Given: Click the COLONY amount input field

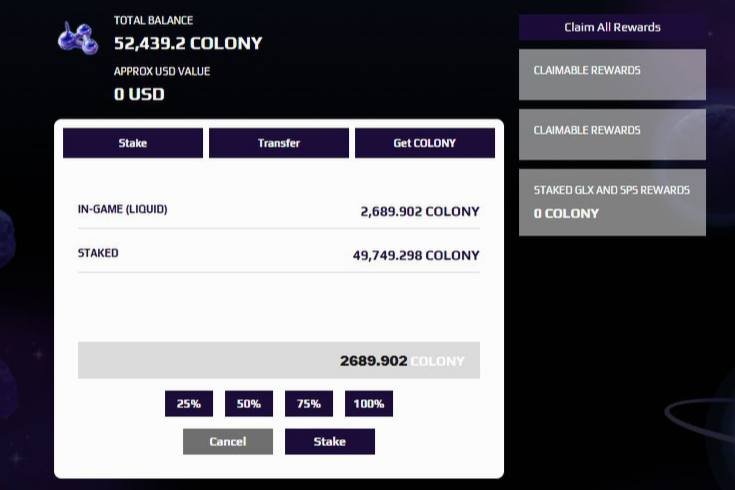Looking at the screenshot, I should [279, 360].
